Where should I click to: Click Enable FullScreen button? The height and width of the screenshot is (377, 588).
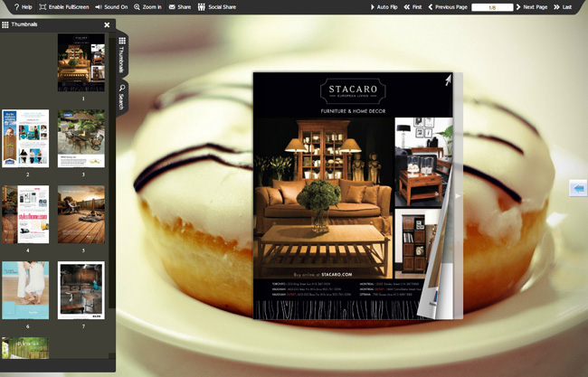(x=63, y=6)
